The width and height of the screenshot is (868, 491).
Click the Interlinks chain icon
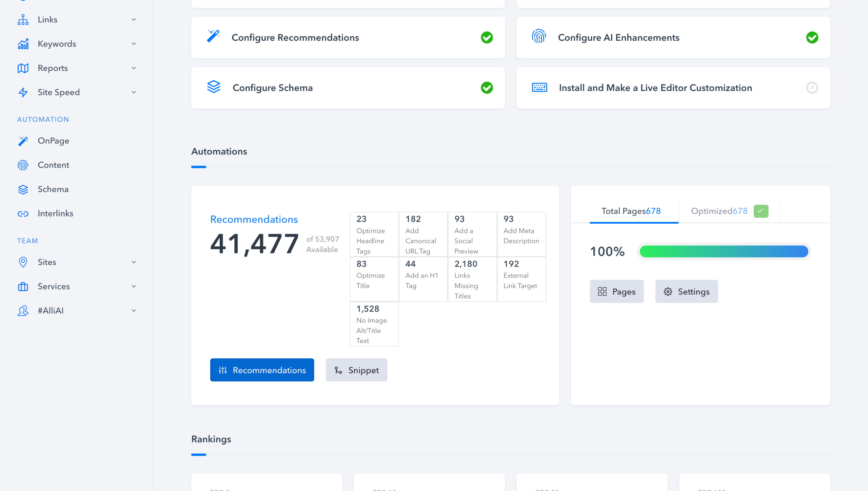(23, 213)
